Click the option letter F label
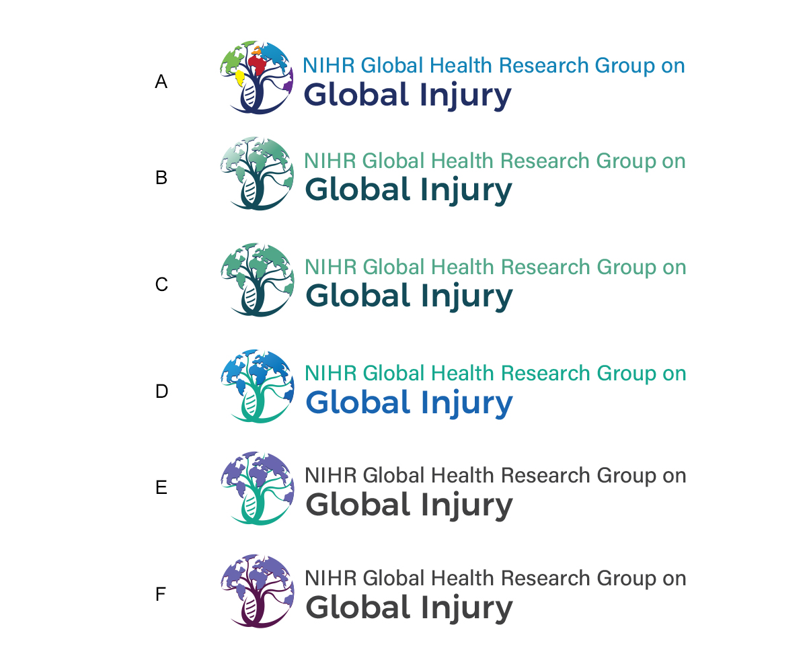The width and height of the screenshot is (807, 672). click(x=161, y=595)
